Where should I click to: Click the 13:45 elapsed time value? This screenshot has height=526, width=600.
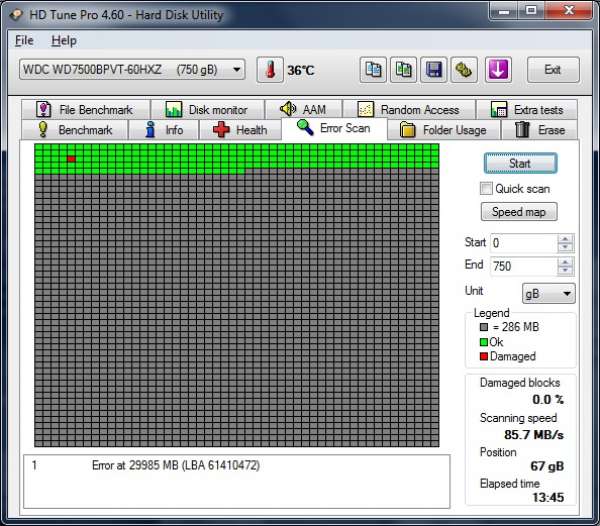pyautogui.click(x=548, y=498)
